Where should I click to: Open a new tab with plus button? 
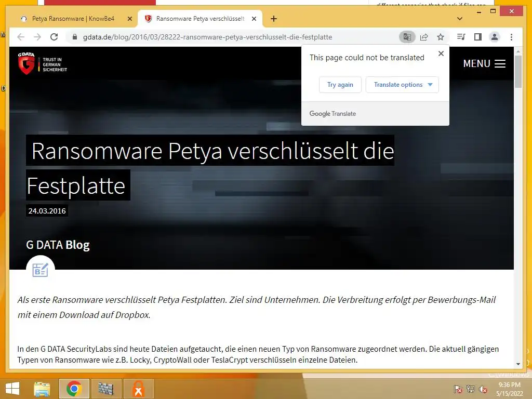[274, 19]
